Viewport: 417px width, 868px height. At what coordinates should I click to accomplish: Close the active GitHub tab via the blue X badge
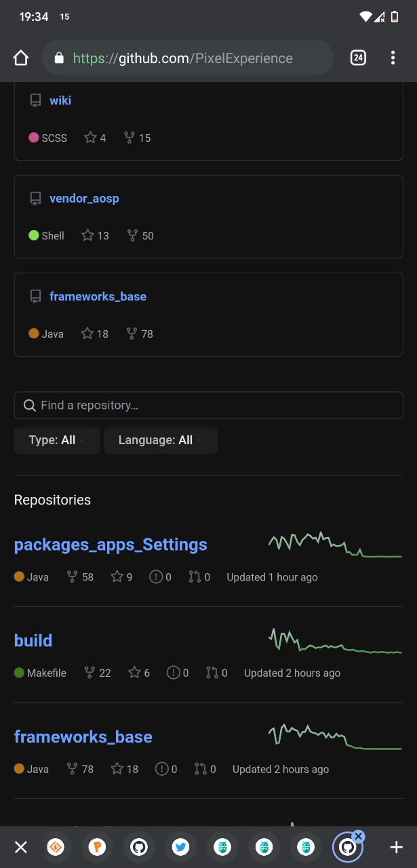click(359, 836)
